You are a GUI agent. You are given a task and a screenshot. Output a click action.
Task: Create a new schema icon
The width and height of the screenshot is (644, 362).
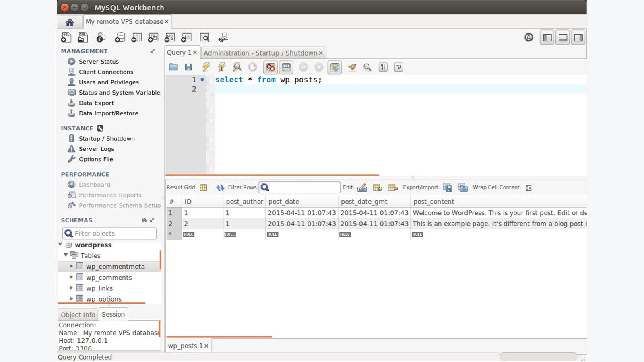[120, 37]
